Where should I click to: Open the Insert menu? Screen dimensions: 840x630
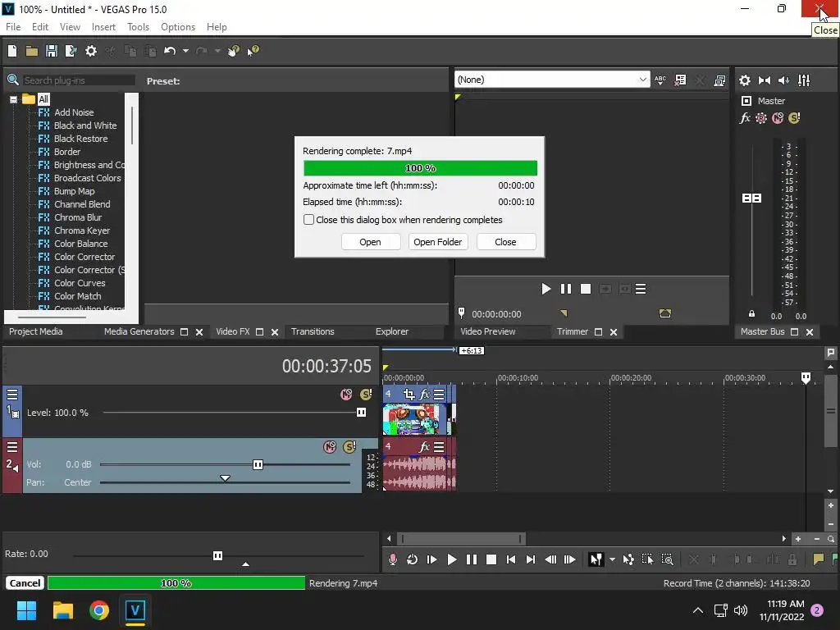[x=103, y=27]
